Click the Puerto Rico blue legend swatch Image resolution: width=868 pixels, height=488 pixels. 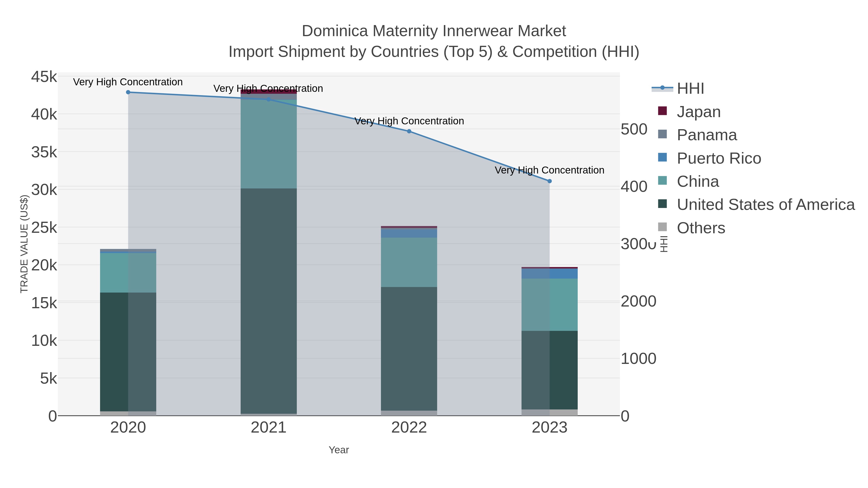click(663, 157)
